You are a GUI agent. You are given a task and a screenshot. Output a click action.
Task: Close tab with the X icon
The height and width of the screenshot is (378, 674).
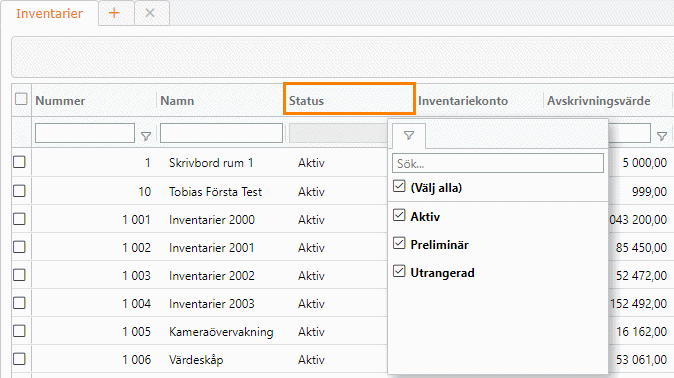[x=150, y=13]
